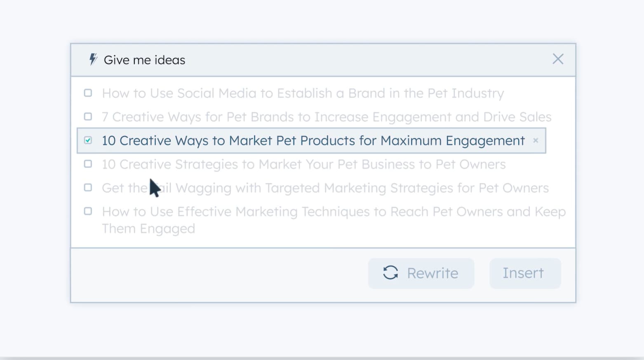Click the 'How to Use Social Media' idea text
This screenshot has width=644, height=360.
point(303,93)
